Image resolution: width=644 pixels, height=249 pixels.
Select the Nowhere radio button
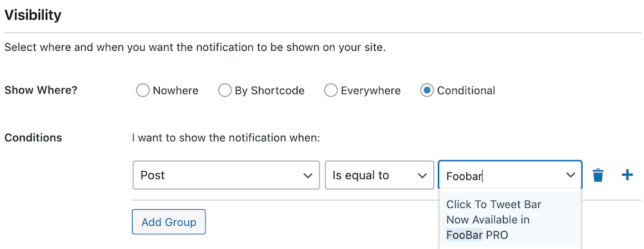coord(142,90)
